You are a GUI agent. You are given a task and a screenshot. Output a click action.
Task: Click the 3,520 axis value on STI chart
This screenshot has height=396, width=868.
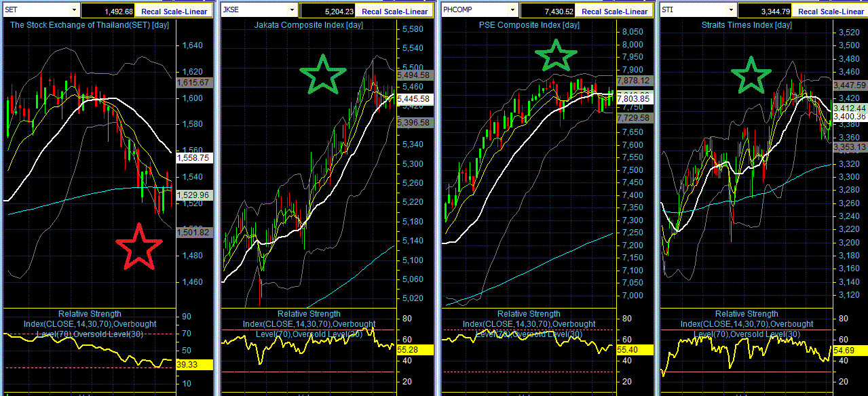(x=848, y=32)
